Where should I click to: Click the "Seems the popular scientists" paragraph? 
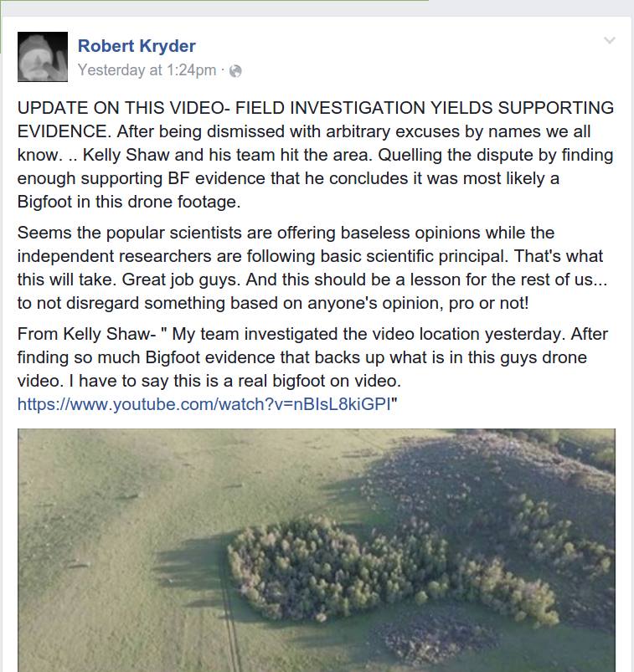click(x=312, y=268)
